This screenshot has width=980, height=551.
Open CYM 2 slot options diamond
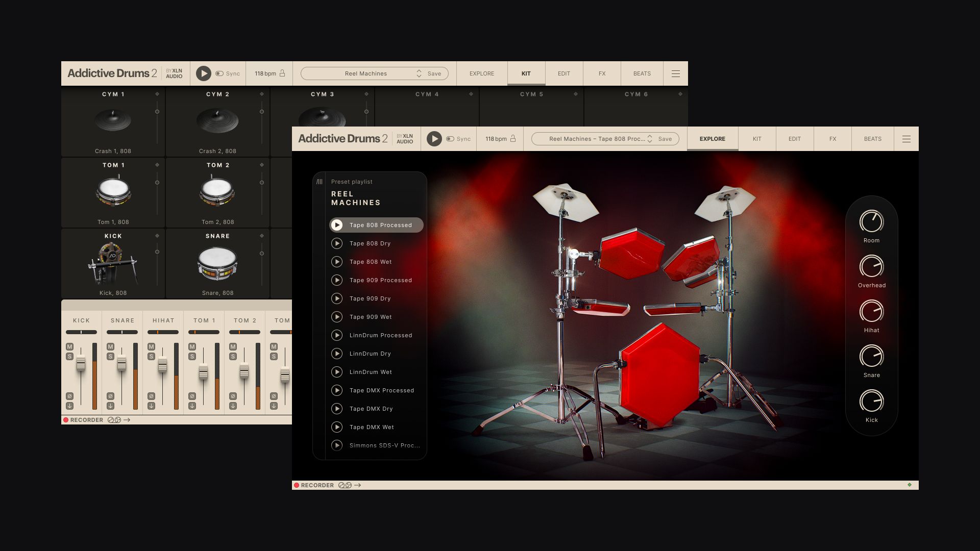[262, 94]
